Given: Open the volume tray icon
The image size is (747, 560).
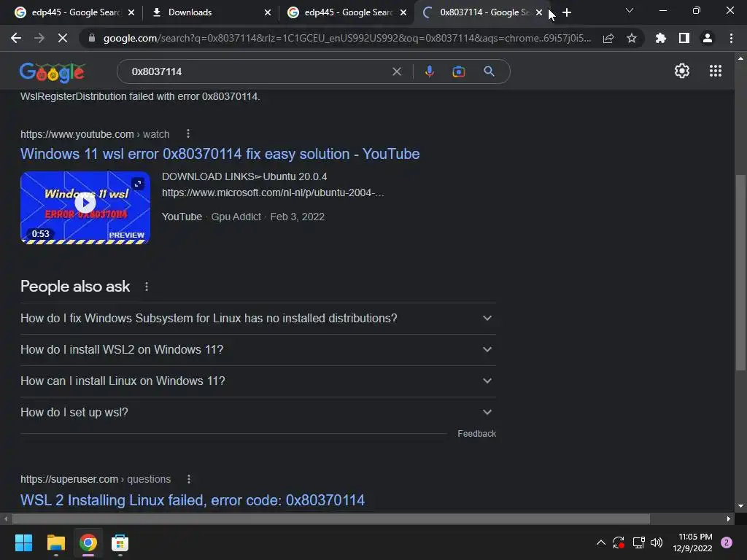Looking at the screenshot, I should [657, 542].
